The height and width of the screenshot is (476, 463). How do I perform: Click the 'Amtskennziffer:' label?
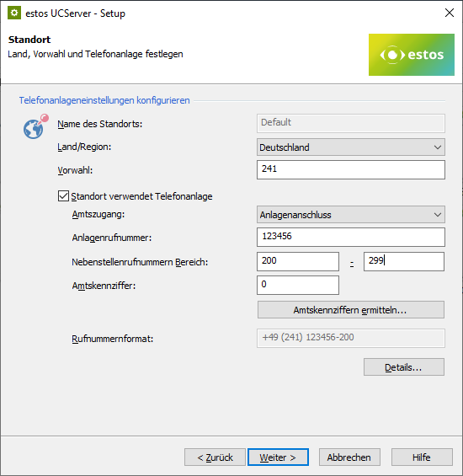point(104,286)
